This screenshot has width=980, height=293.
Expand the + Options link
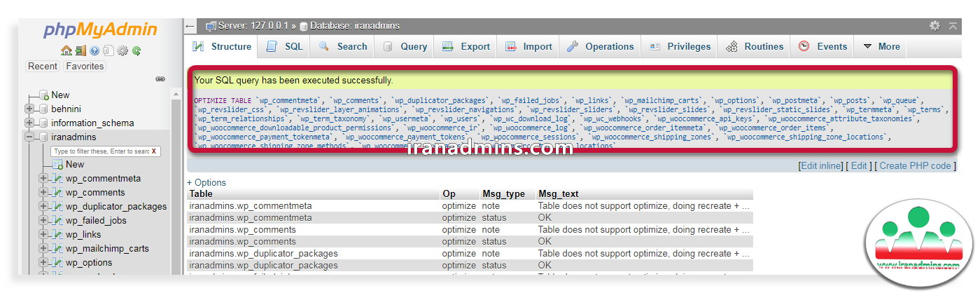tap(206, 182)
